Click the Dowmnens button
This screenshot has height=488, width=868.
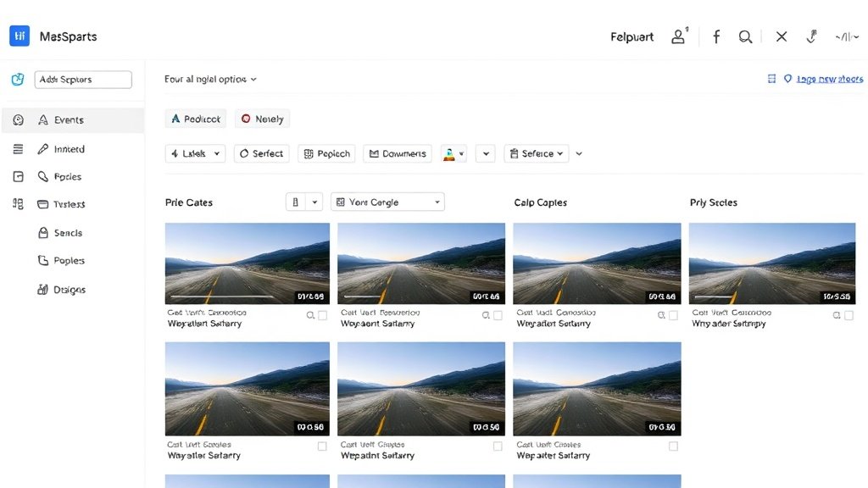pos(398,154)
